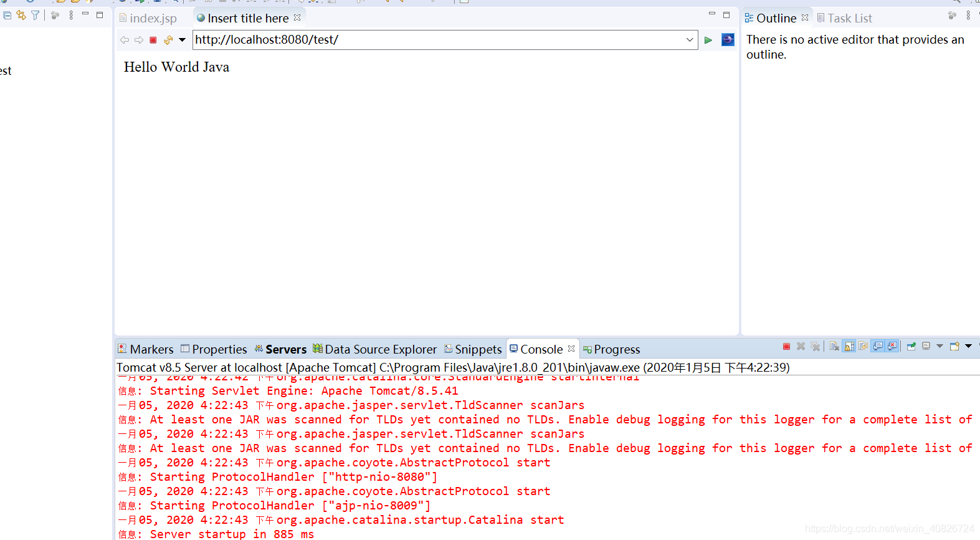Screen dimensions: 980x540
Task: Open Snippets tab
Action: pos(473,349)
